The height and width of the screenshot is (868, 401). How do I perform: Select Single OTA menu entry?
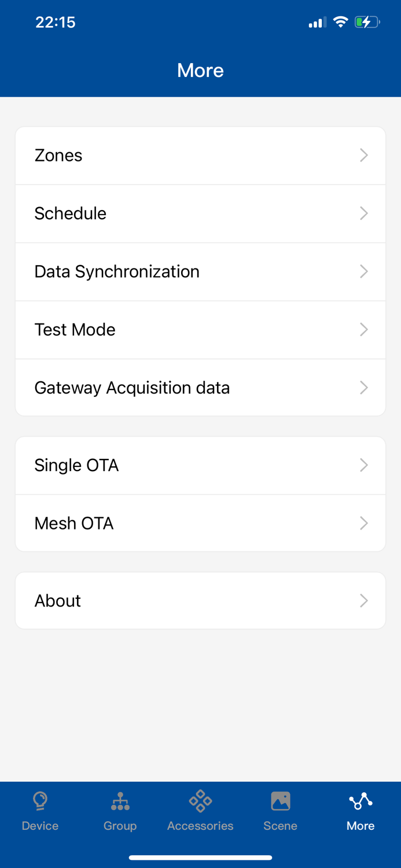pyautogui.click(x=76, y=465)
